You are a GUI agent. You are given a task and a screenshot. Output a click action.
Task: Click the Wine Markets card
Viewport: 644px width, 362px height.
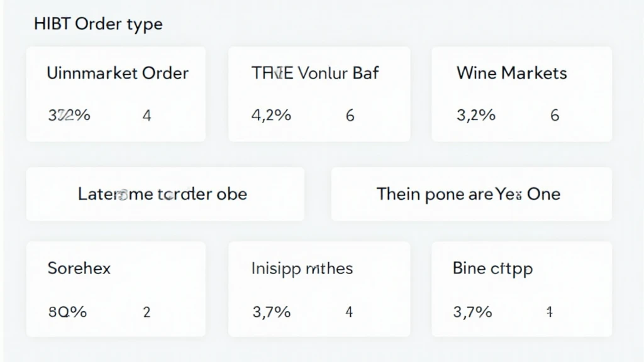(x=521, y=93)
